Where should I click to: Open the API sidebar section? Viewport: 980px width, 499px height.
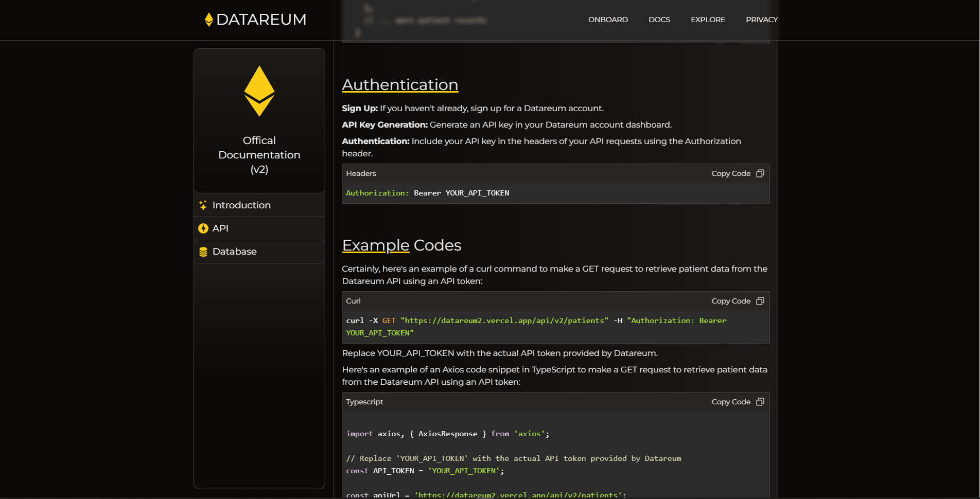[259, 228]
